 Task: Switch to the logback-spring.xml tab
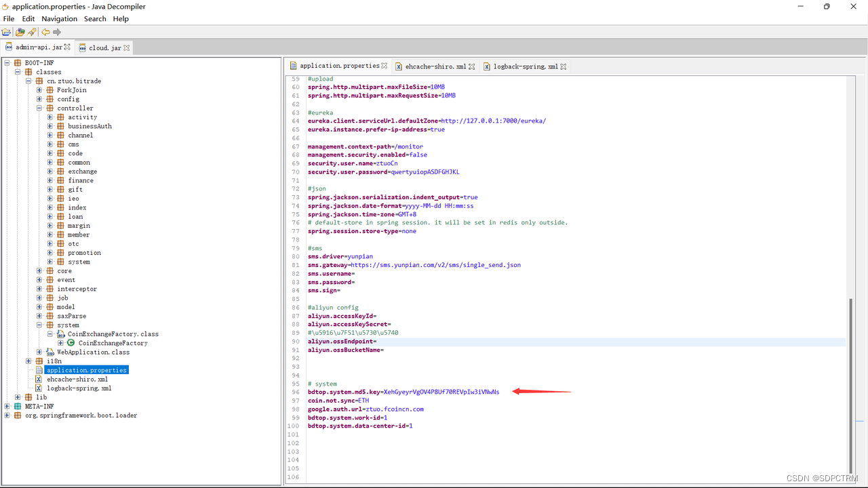[x=526, y=66]
